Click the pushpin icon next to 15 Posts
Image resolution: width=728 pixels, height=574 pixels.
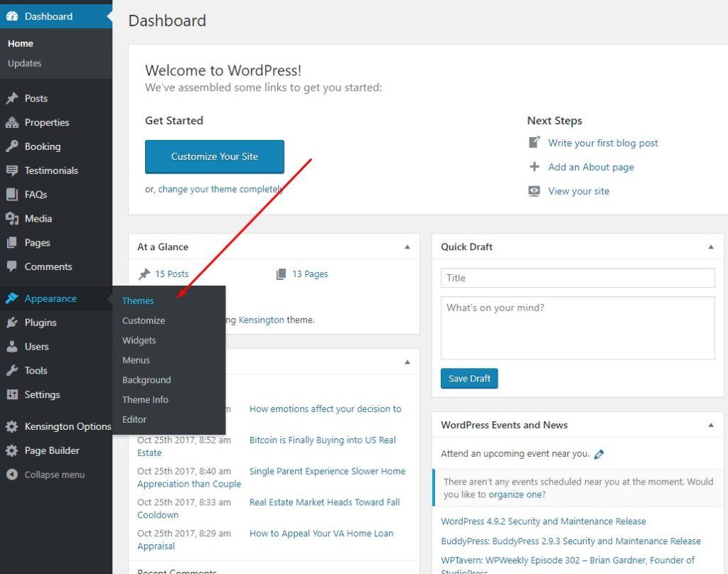144,274
